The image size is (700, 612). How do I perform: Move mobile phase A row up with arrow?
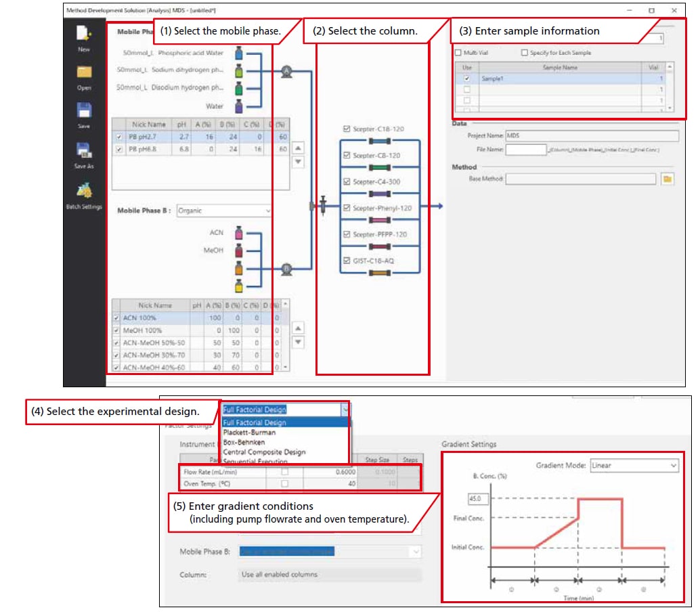[x=298, y=147]
